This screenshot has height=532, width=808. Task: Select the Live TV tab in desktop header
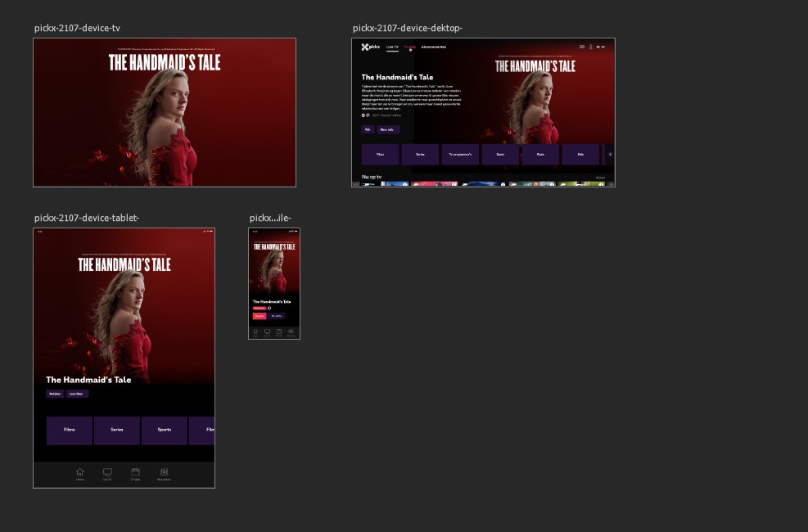(393, 47)
